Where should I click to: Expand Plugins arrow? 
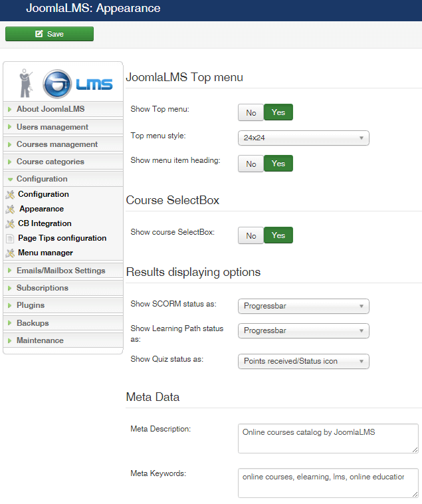click(9, 305)
